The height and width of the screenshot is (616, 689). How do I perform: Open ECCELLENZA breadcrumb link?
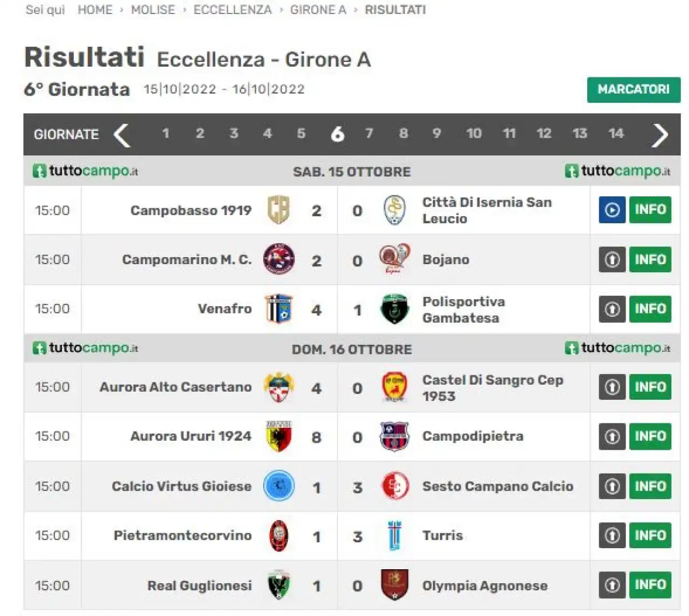(233, 10)
